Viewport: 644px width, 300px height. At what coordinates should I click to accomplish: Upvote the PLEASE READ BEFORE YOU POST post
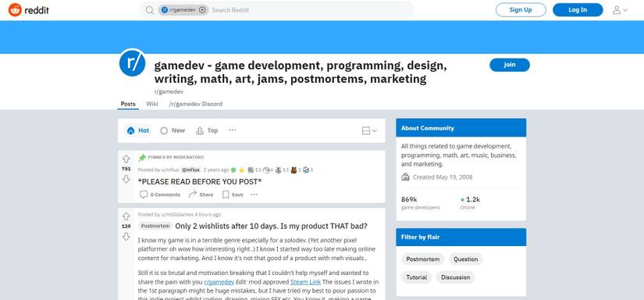[x=126, y=159]
